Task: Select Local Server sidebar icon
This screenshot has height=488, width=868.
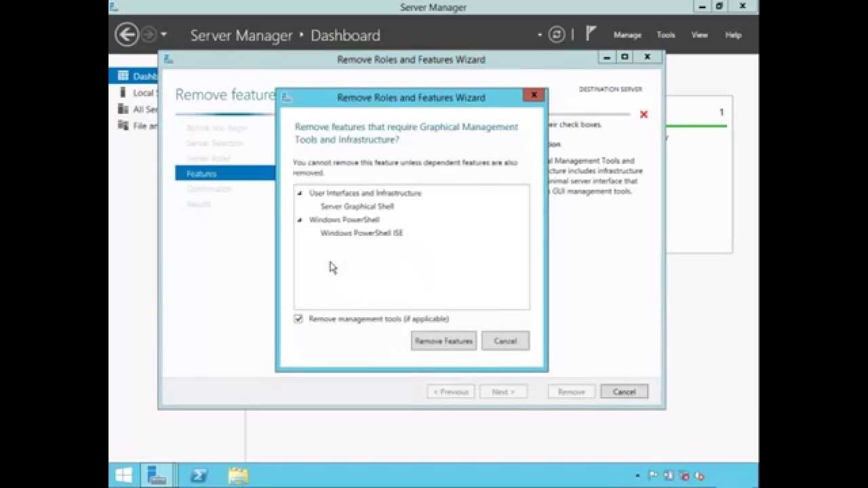Action: click(x=123, y=93)
